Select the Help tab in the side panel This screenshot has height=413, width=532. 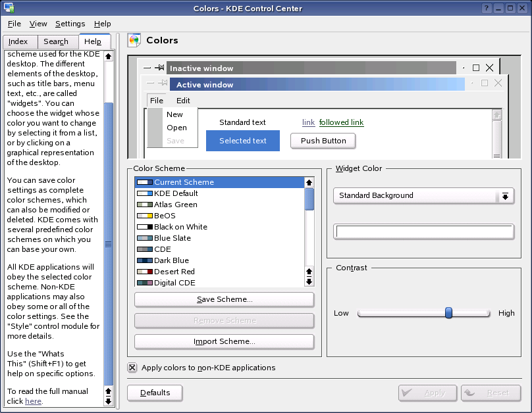coord(94,41)
